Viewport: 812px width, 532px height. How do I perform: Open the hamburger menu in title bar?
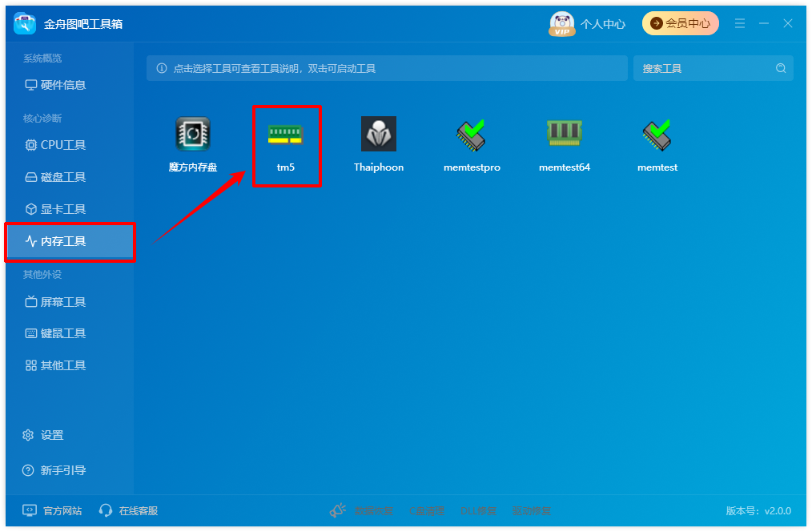click(739, 23)
